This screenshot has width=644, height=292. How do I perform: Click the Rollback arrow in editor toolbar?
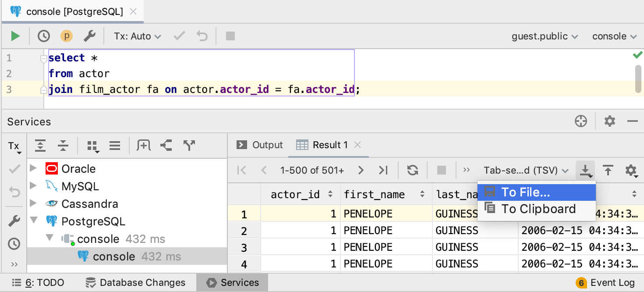tap(202, 36)
